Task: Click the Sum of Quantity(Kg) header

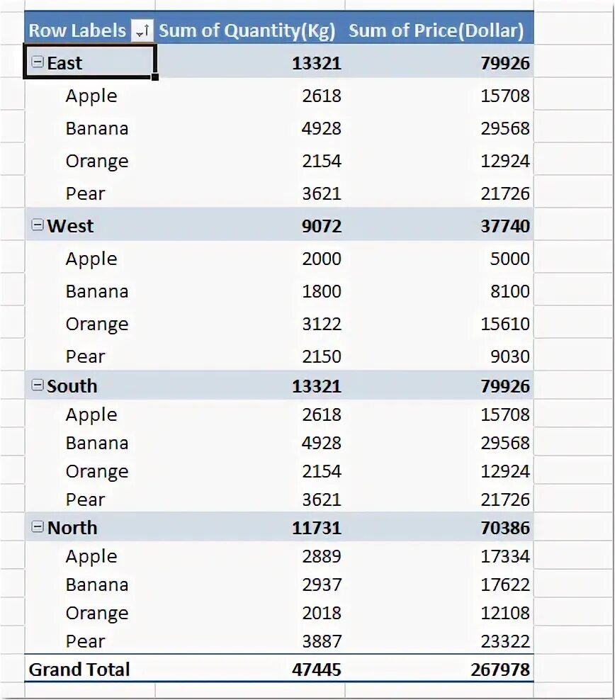Action: [x=249, y=30]
